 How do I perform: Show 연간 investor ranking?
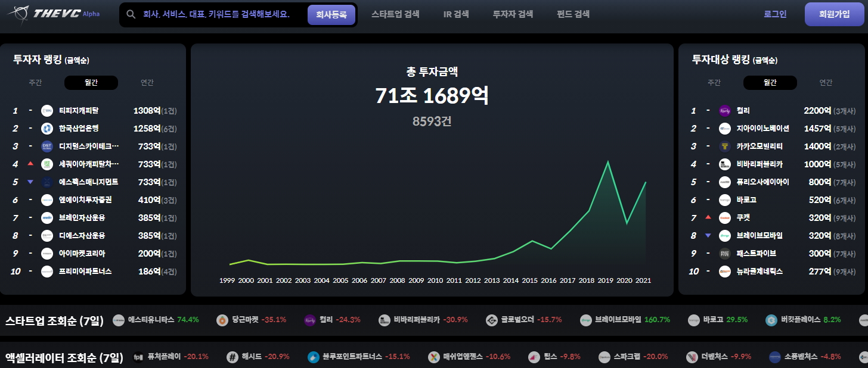[x=147, y=83]
